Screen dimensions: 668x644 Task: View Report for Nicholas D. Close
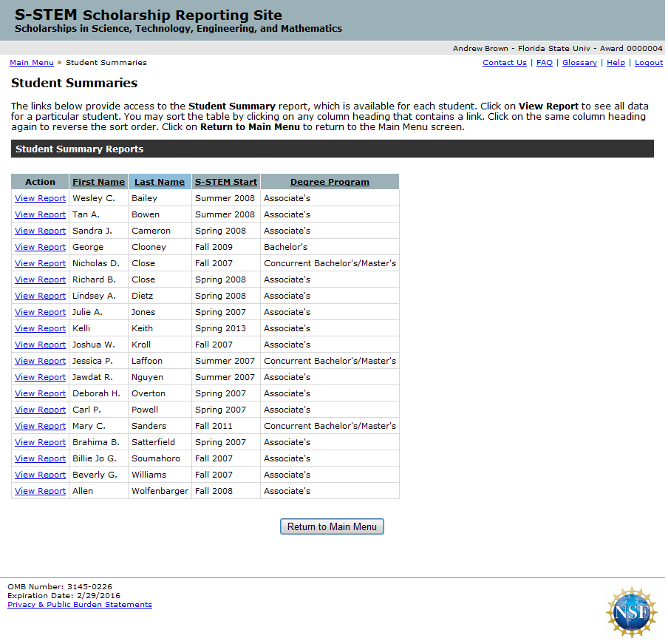40,263
